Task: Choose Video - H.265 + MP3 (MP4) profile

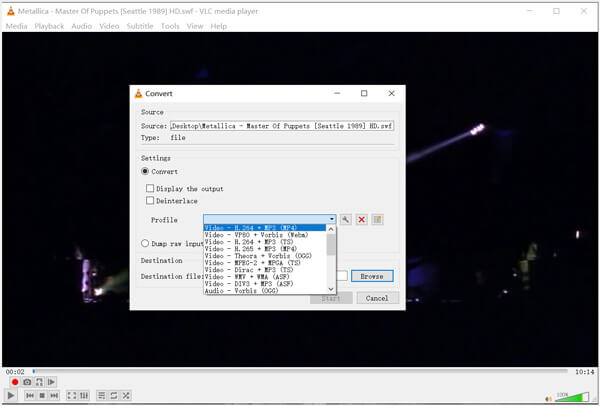Action: 265,249
